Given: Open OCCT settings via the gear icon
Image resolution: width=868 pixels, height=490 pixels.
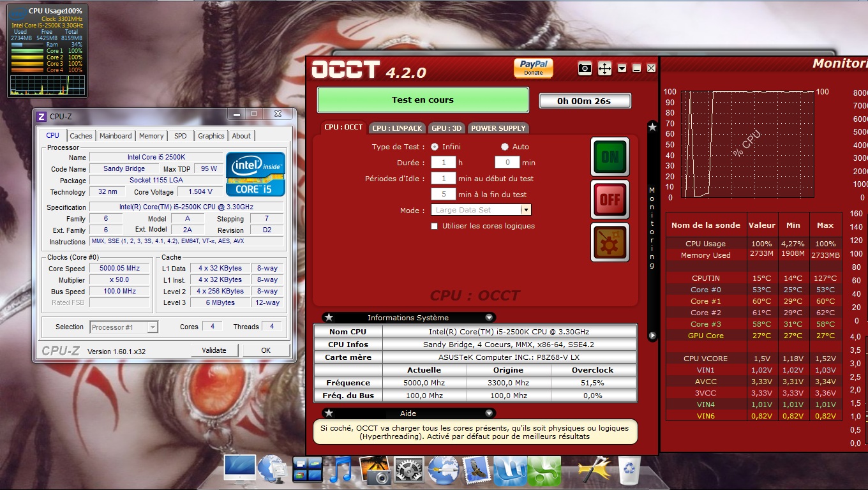Looking at the screenshot, I should point(610,242).
